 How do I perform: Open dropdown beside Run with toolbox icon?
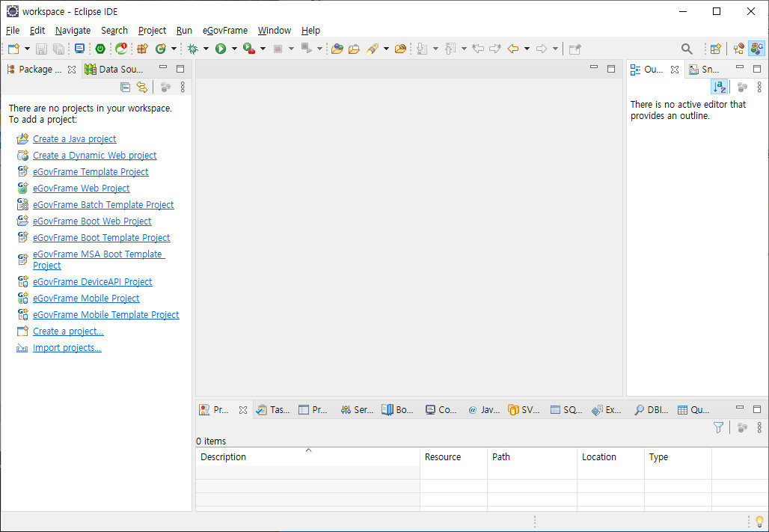pyautogui.click(x=263, y=49)
